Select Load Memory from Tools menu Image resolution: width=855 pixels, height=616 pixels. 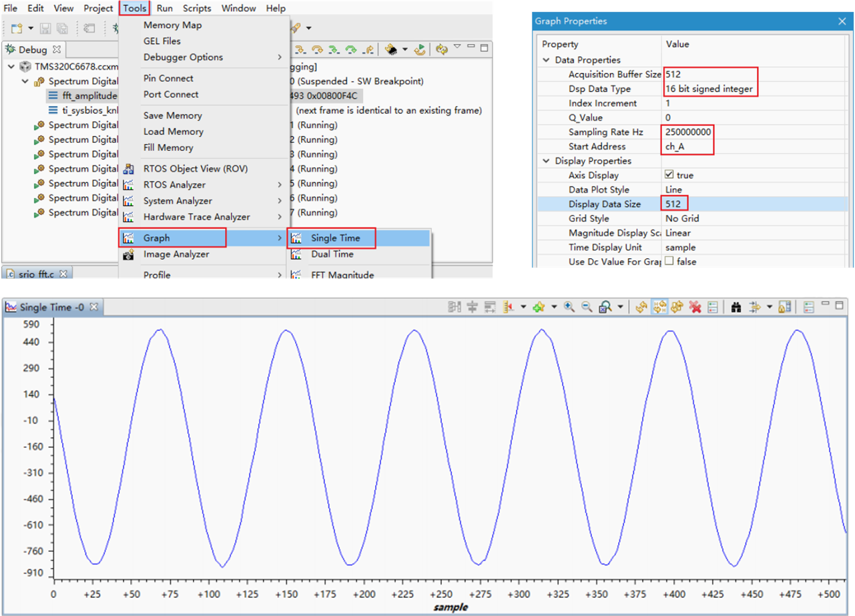[x=173, y=131]
